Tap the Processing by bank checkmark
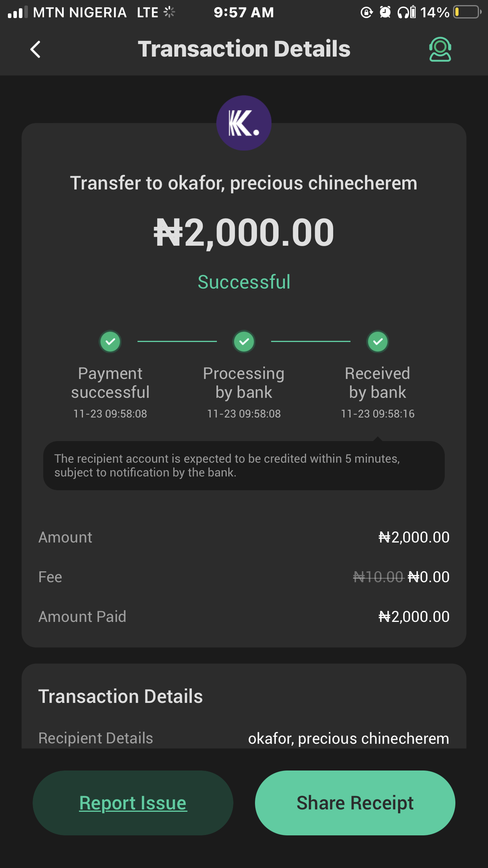The image size is (488, 868). 244,341
